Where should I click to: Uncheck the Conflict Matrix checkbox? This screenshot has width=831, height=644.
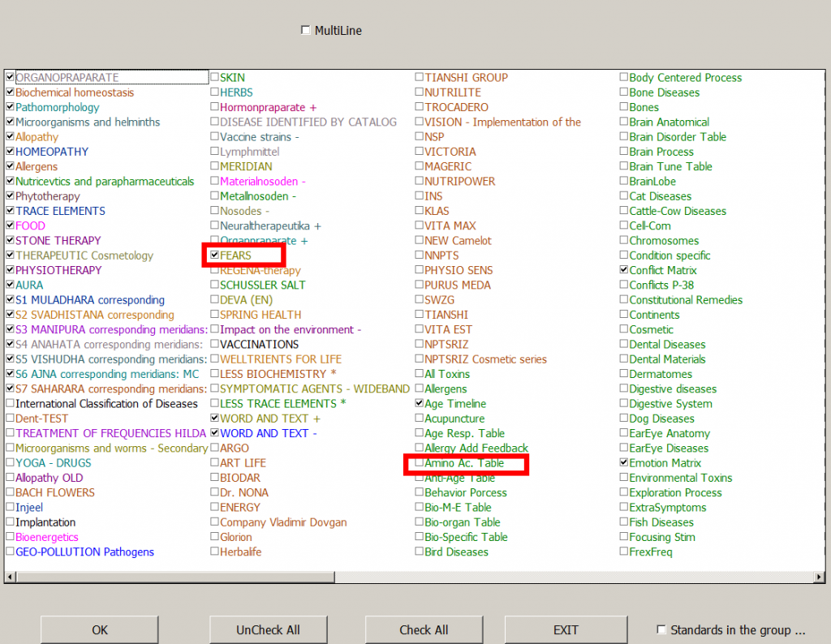[623, 270]
